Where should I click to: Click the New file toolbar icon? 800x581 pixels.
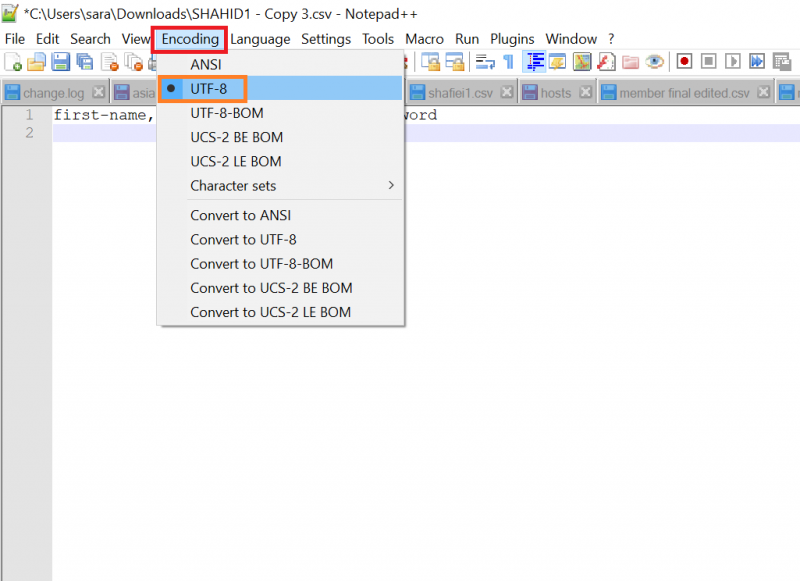tap(13, 62)
